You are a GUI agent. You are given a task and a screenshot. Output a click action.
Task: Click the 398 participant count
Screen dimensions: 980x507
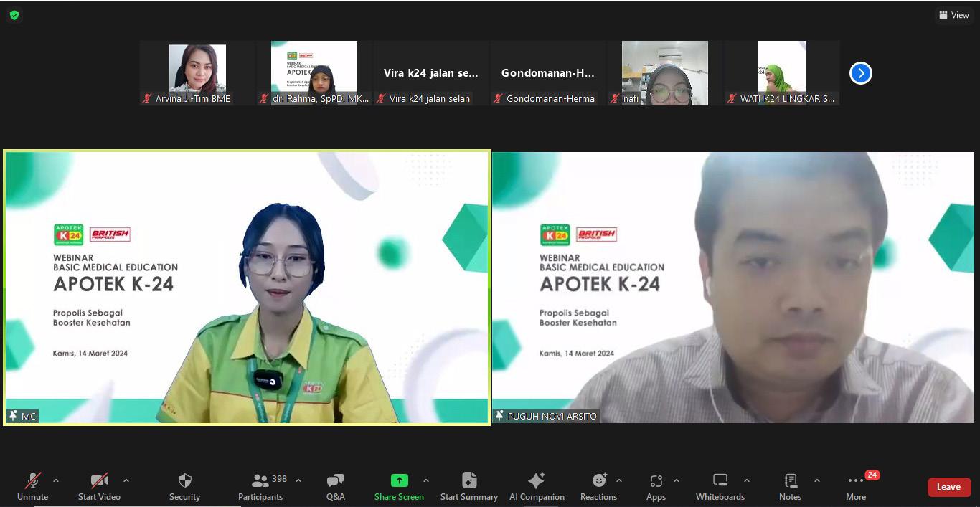coord(280,479)
